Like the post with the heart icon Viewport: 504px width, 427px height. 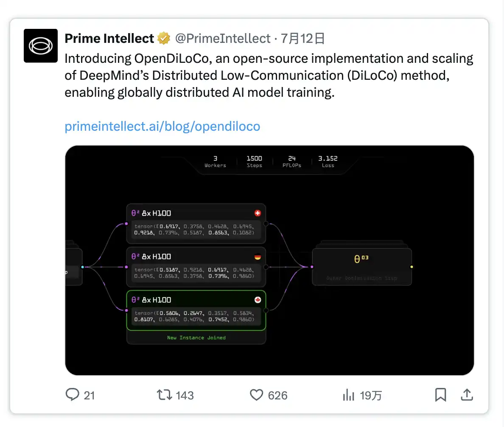coord(256,395)
